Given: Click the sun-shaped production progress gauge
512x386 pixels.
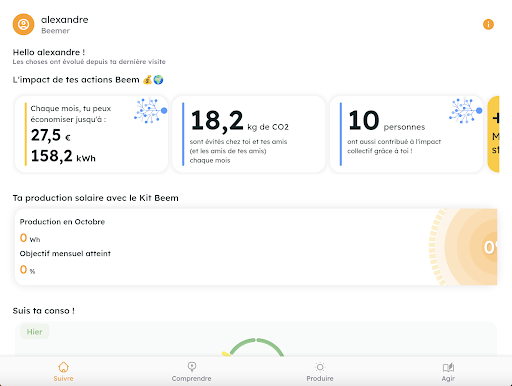Looking at the screenshot, I should click(463, 247).
